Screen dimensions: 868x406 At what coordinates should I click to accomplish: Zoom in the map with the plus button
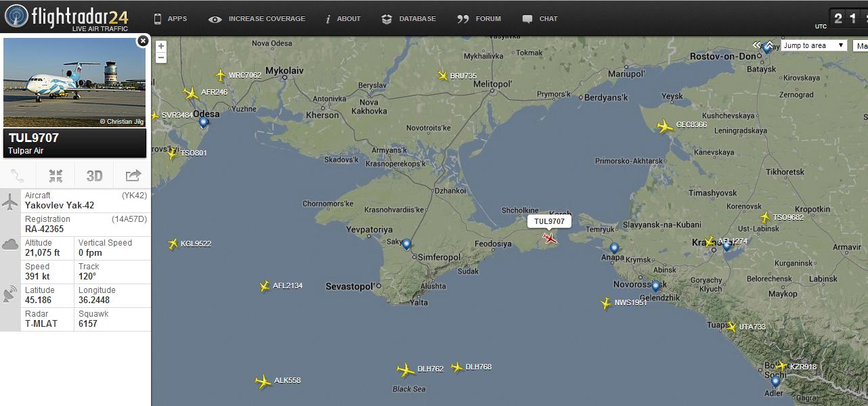161,46
